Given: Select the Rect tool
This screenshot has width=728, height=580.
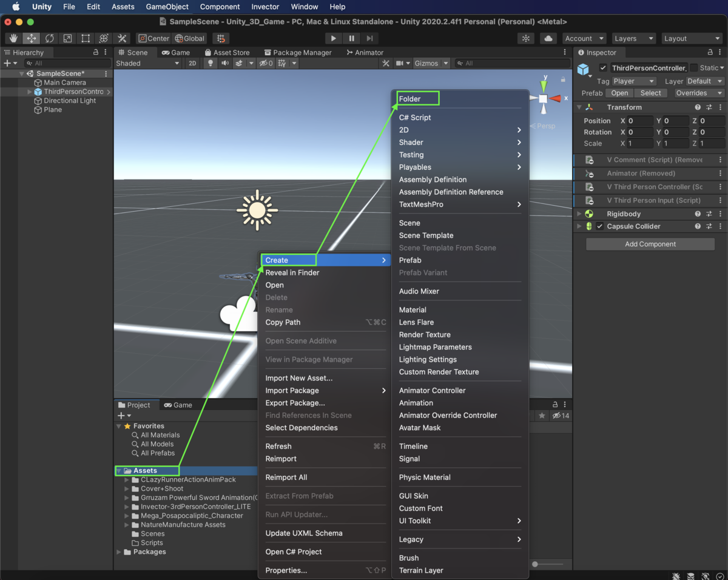Looking at the screenshot, I should (86, 38).
